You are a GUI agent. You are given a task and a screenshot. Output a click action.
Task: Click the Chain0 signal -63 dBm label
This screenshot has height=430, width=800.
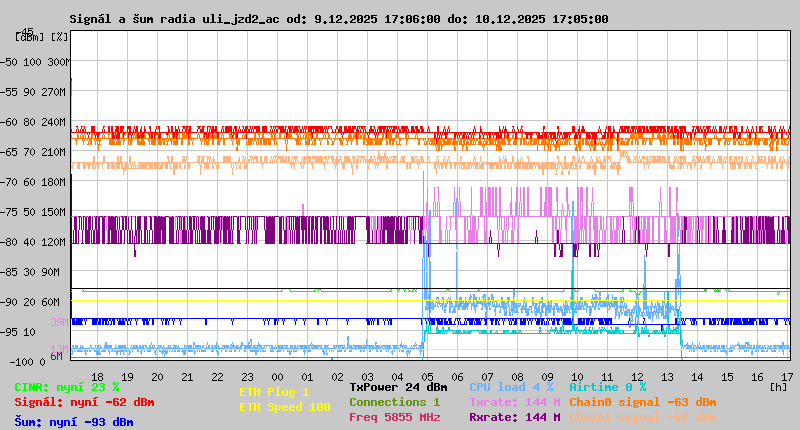coord(642,402)
